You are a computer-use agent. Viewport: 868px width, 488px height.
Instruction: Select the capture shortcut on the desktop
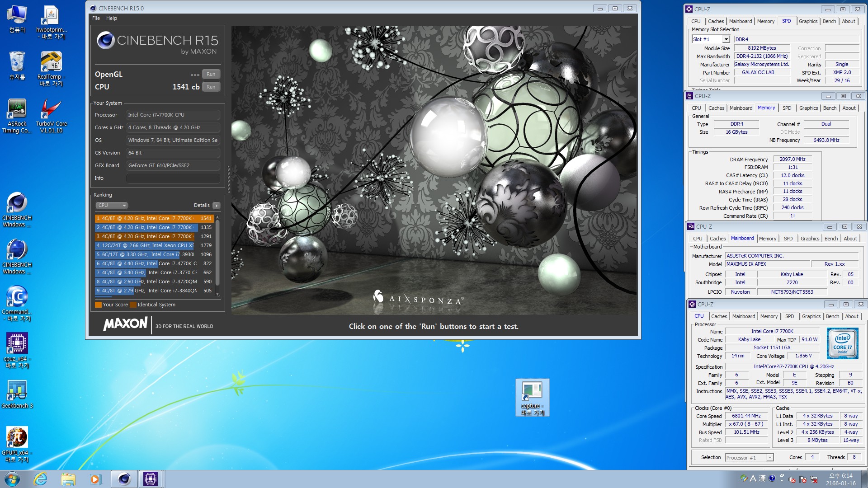(x=532, y=398)
